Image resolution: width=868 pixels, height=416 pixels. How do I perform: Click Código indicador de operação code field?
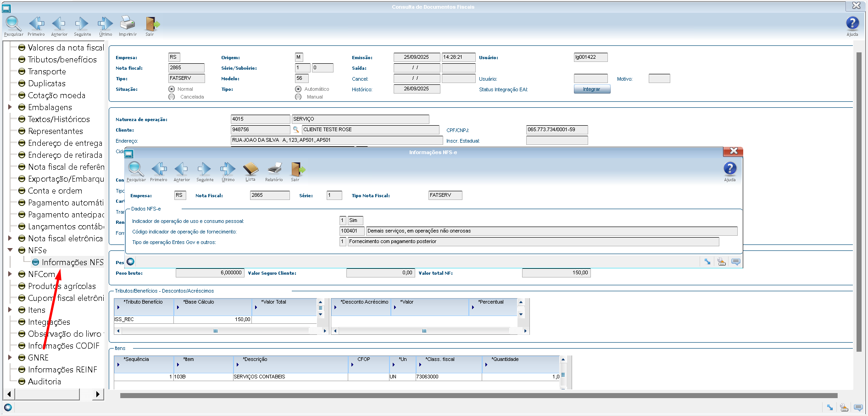(352, 231)
